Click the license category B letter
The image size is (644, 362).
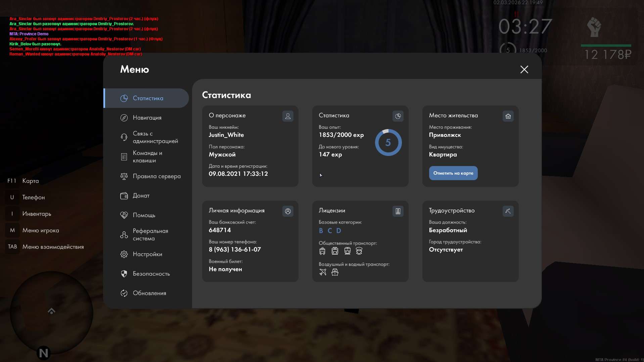point(321,231)
